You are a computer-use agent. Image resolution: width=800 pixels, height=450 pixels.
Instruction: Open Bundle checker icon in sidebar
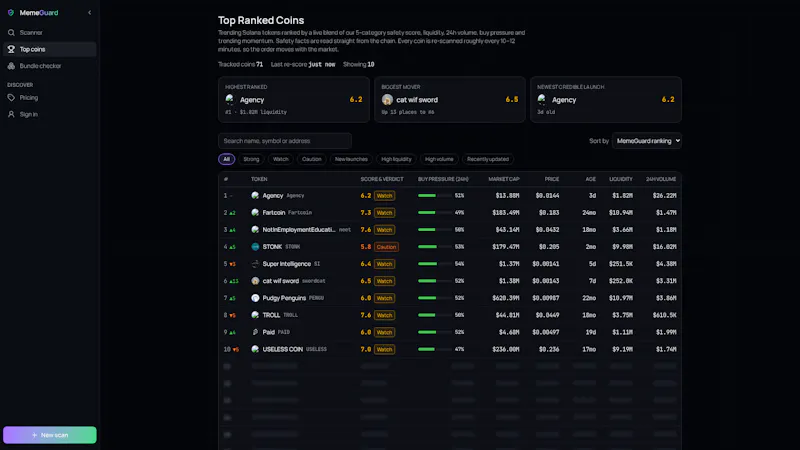[11, 66]
